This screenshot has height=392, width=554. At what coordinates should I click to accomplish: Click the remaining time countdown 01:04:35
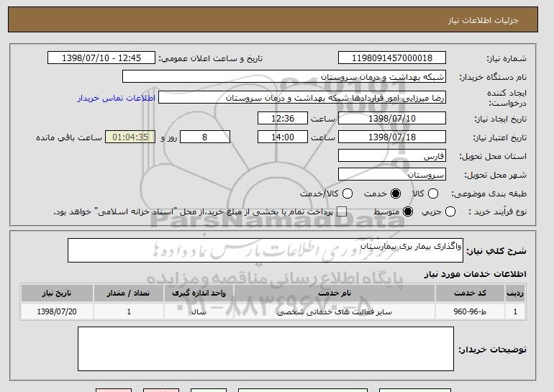pos(130,137)
